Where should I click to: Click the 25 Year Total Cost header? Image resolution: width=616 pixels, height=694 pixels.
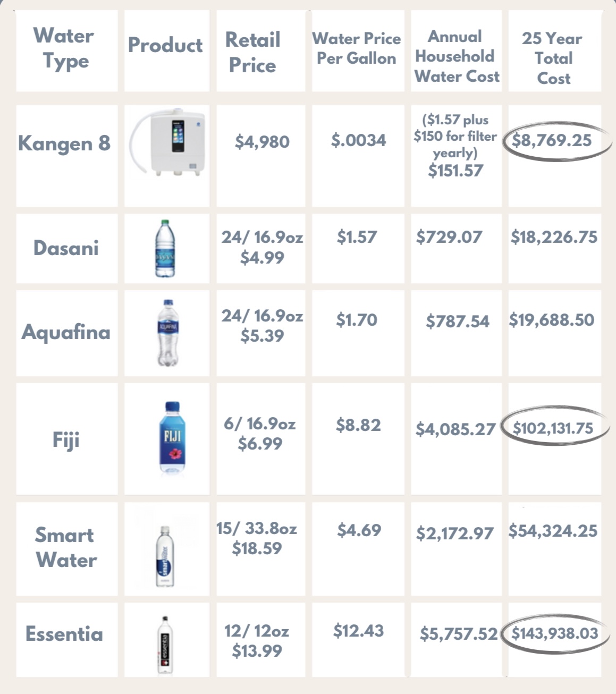pyautogui.click(x=553, y=58)
